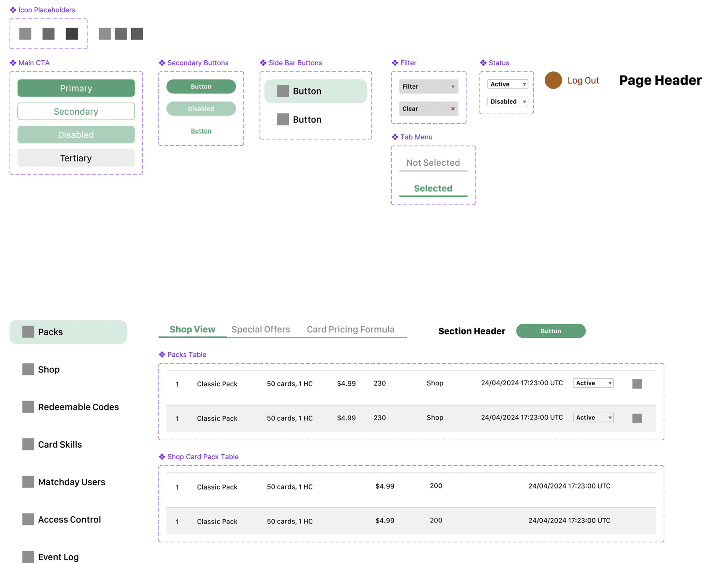Click the green Primary button
This screenshot has height=588, width=727.
point(76,88)
